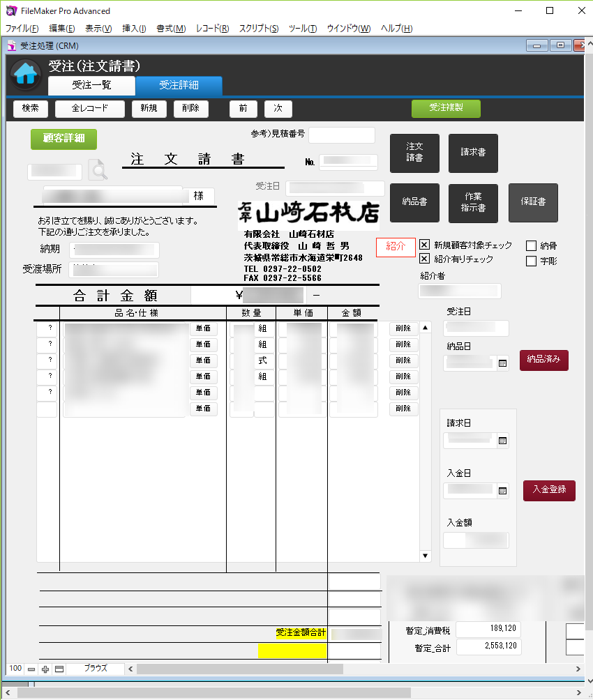Screen dimensions: 593x700
Task: Open ファイル menu
Action: [x=22, y=28]
